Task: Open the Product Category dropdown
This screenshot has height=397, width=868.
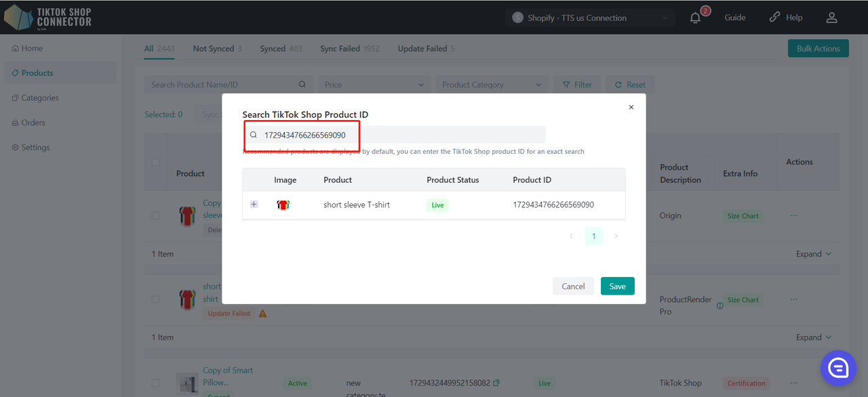Action: coord(492,85)
